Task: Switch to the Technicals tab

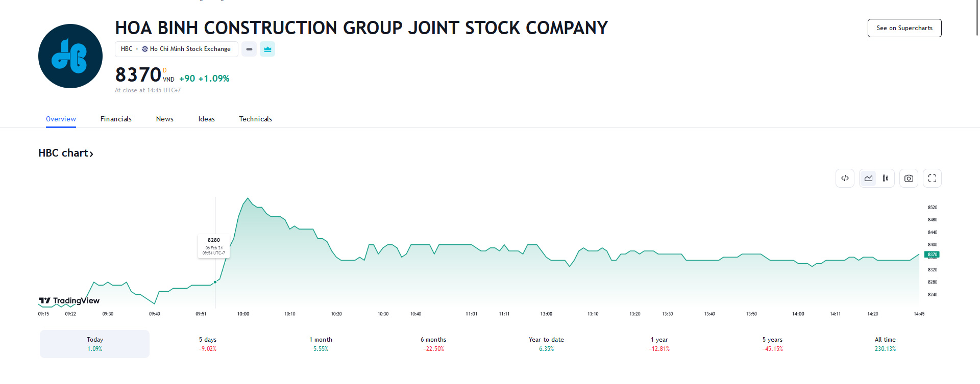Action: (x=255, y=119)
